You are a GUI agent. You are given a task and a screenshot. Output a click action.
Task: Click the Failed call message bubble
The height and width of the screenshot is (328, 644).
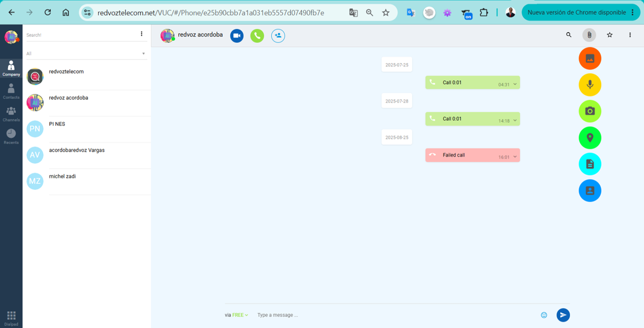pos(472,155)
